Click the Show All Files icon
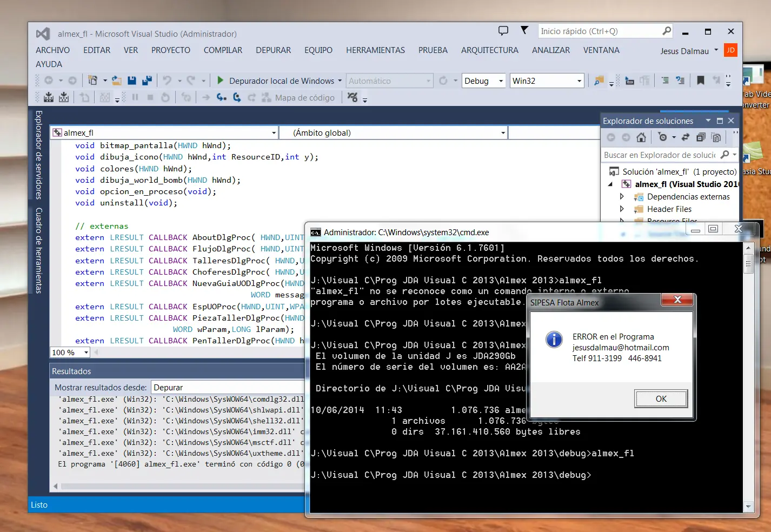This screenshot has height=532, width=771. 716,137
